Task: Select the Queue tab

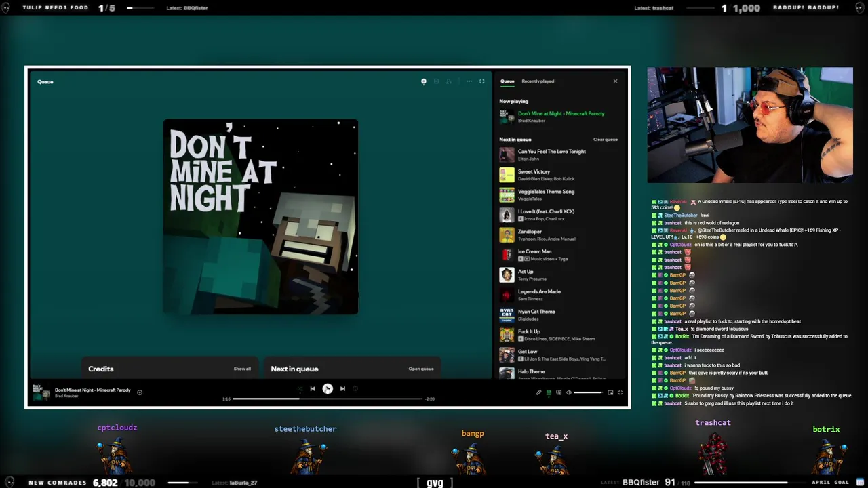Action: [507, 81]
